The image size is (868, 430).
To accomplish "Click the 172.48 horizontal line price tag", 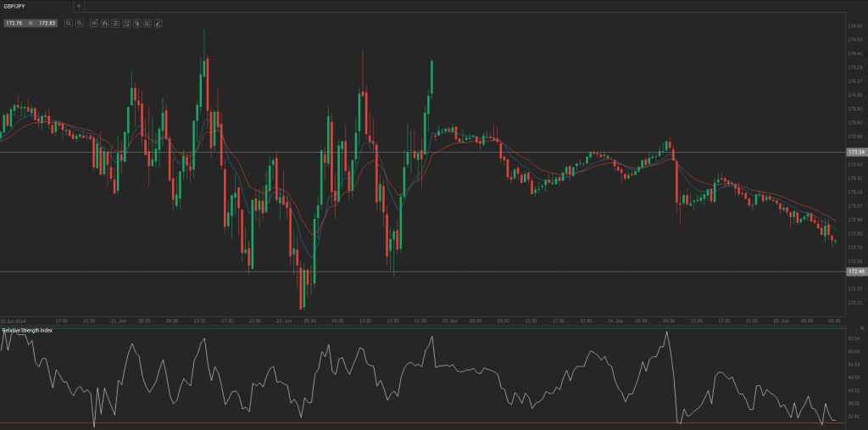I will coord(856,271).
